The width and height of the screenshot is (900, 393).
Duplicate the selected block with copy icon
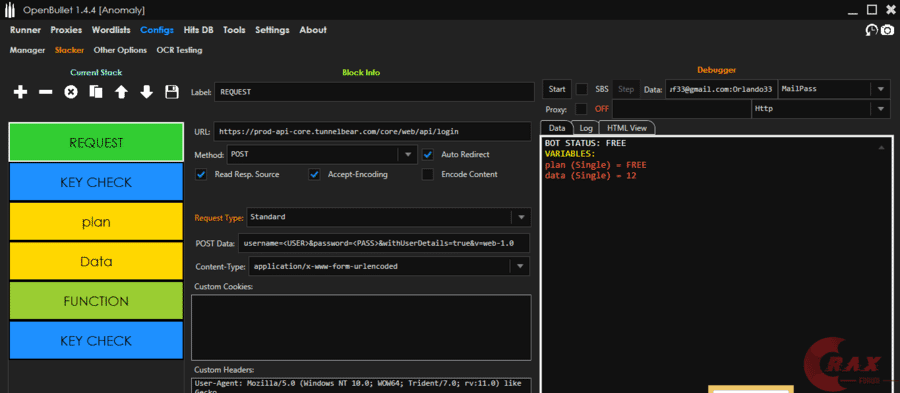tap(96, 92)
